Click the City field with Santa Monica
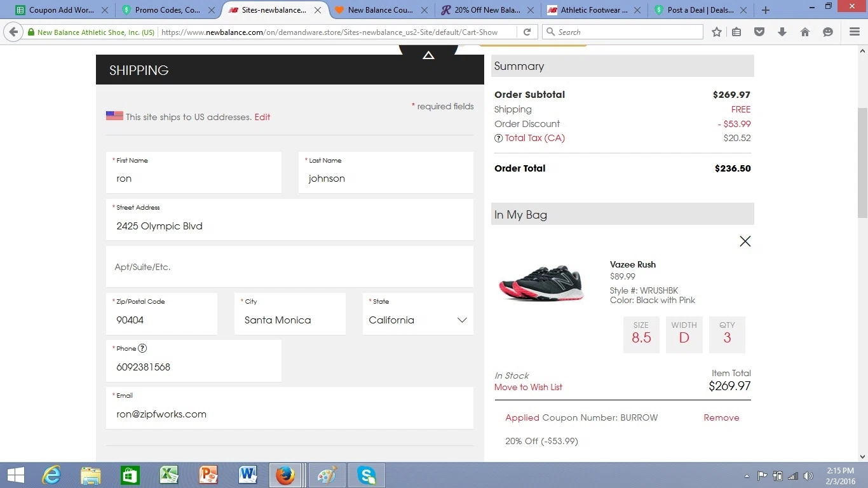 coord(290,314)
